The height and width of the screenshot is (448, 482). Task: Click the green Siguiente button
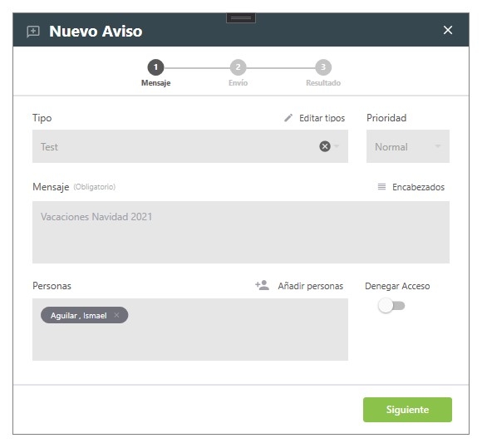[x=407, y=410]
